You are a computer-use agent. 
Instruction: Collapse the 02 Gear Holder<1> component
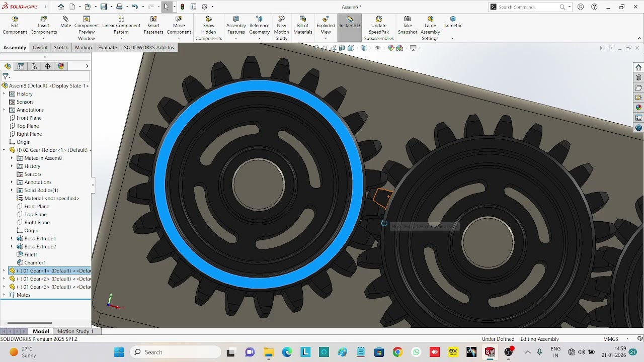pos(4,150)
